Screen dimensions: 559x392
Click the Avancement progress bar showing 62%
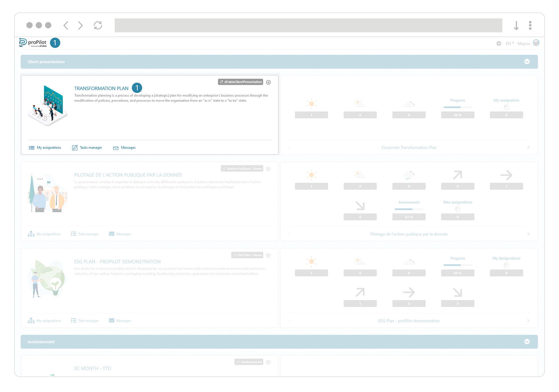(409, 209)
